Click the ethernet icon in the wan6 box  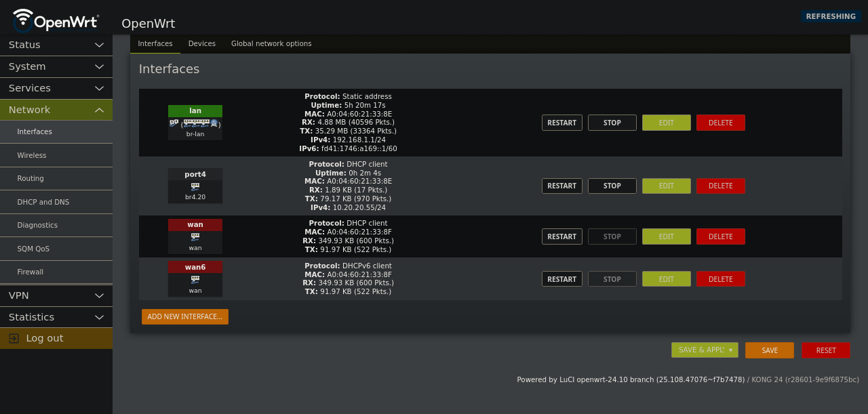195,279
